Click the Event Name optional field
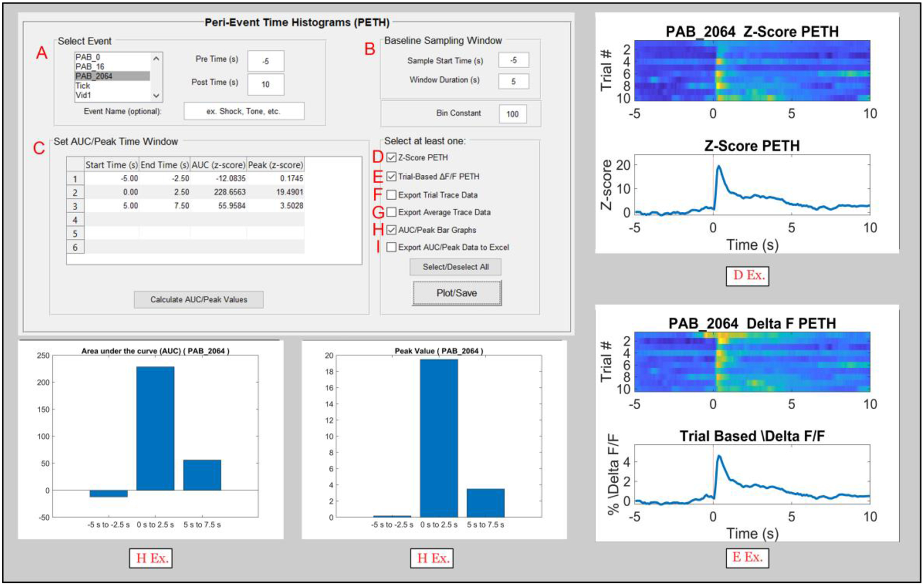This screenshot has height=586, width=924. tap(244, 111)
